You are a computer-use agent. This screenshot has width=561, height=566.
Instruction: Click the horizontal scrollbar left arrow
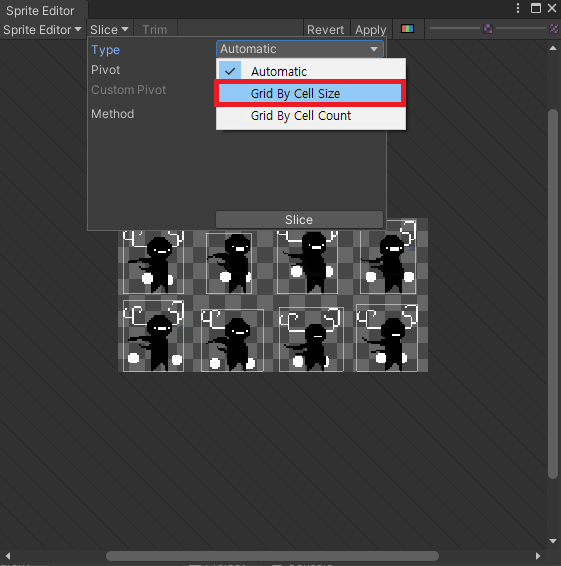click(x=8, y=556)
